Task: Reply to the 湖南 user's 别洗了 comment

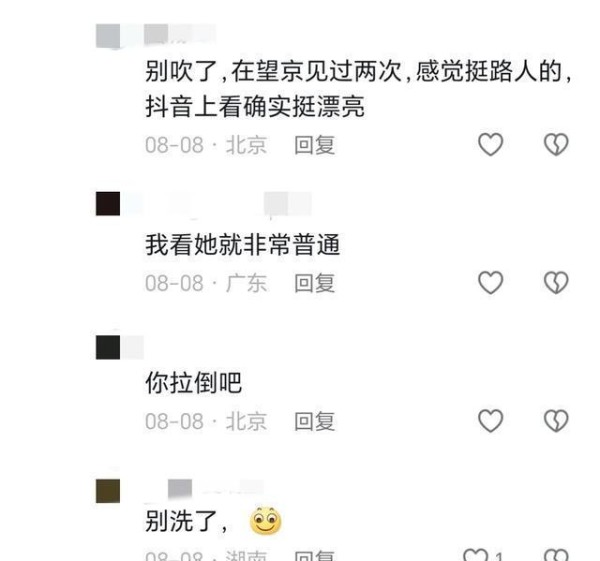Action: coord(315,556)
